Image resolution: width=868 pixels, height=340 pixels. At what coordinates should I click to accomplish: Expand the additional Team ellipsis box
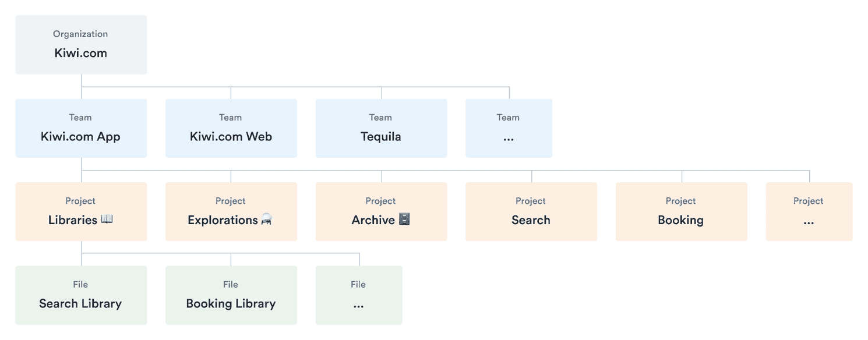pyautogui.click(x=509, y=129)
